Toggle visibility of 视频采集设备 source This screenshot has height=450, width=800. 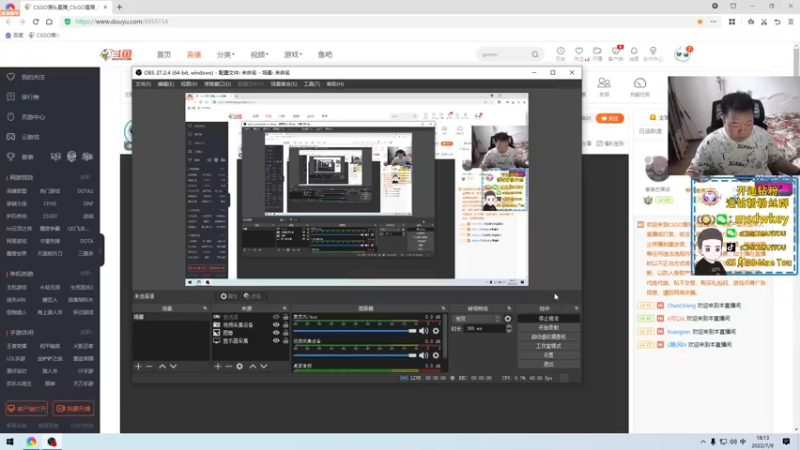[x=276, y=324]
